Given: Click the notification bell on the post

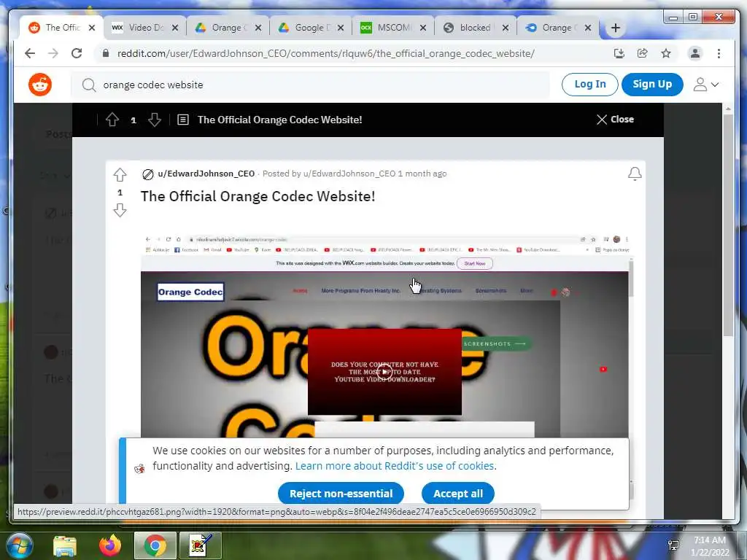Looking at the screenshot, I should [635, 174].
